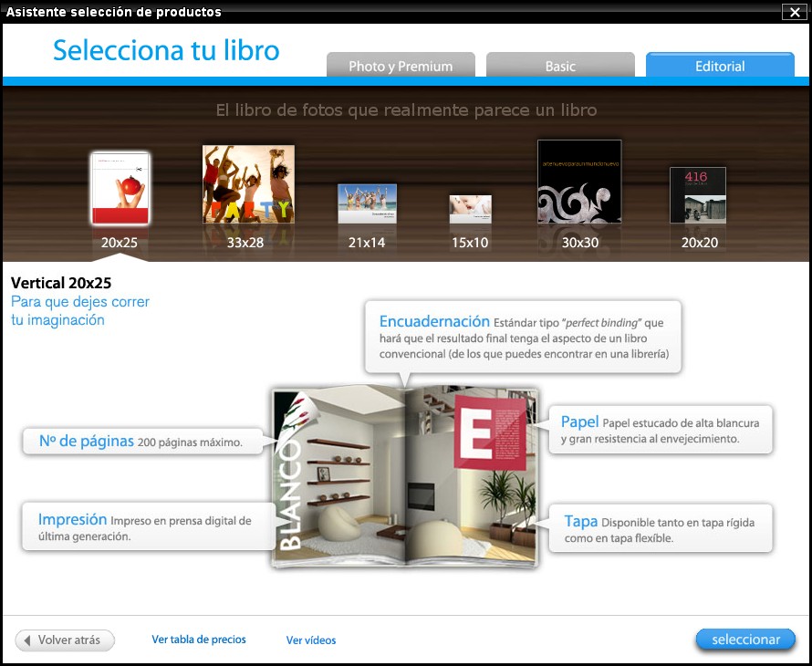Click the 20x25 size label
This screenshot has width=812, height=666.
[120, 243]
